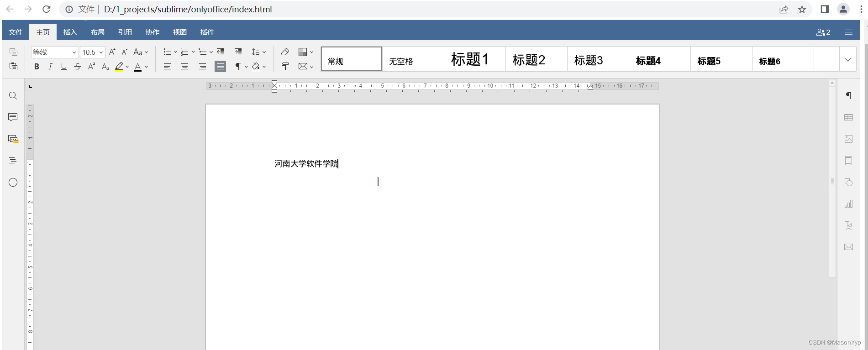Click the Paste icon in toolbar

click(13, 67)
